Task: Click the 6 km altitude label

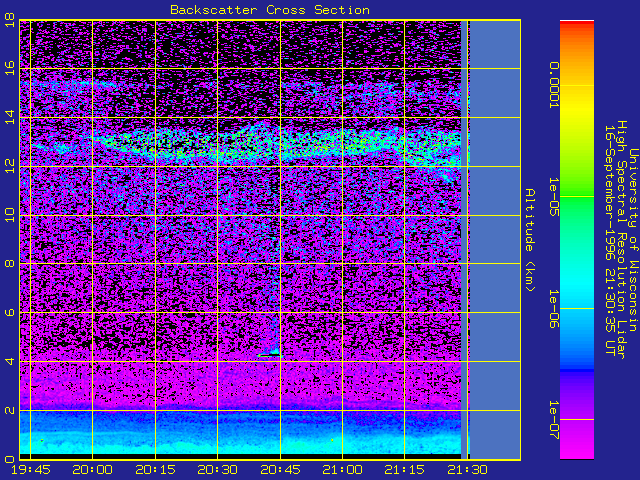Action: 10,312
